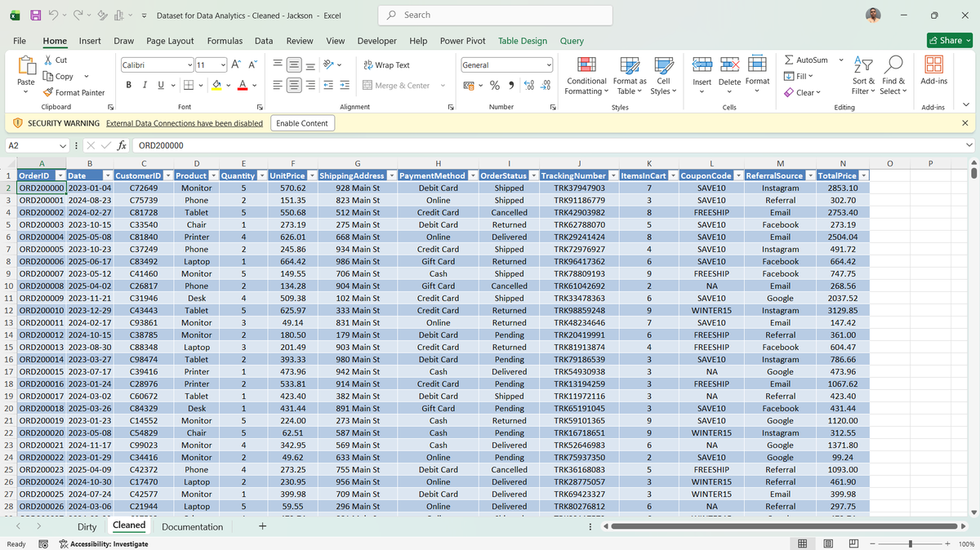Collapse the ribbon with chevron
This screenshot has width=980, height=550.
[x=967, y=105]
